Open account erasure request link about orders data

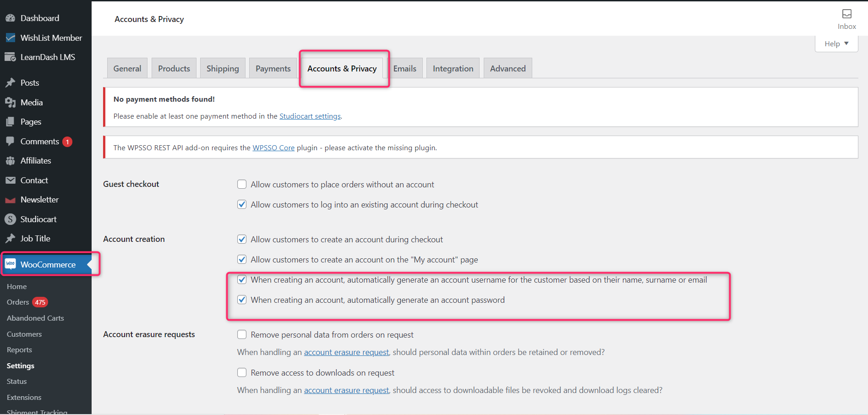point(346,352)
